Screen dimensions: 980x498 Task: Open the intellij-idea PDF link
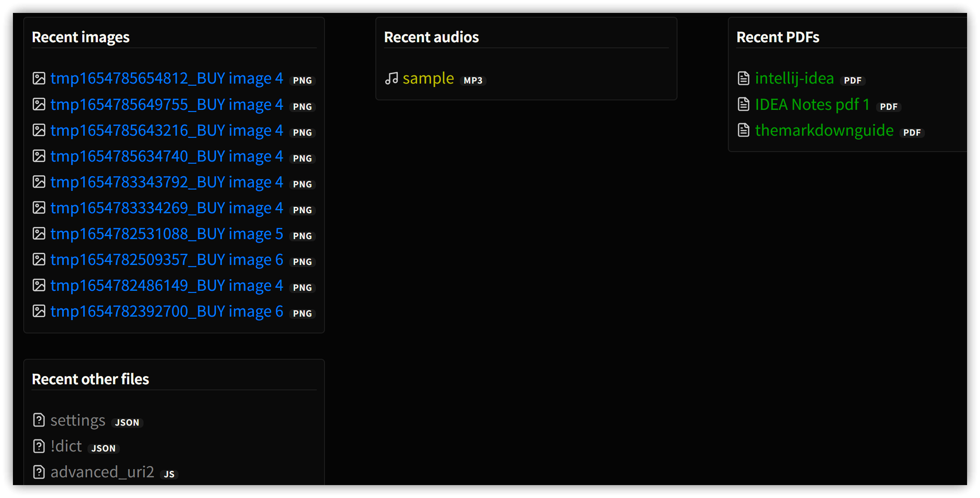coord(794,78)
